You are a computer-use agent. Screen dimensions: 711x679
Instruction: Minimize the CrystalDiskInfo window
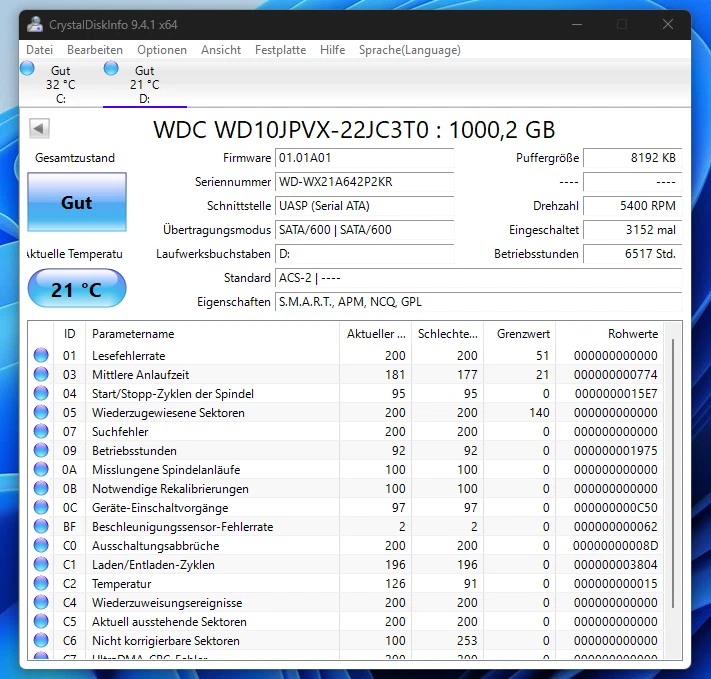577,24
